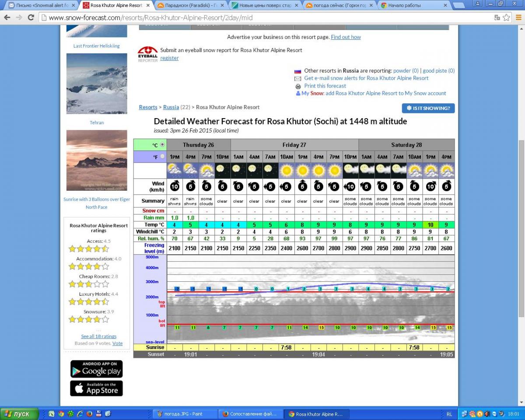Click the Friday sunrise time 7:58

286,347
